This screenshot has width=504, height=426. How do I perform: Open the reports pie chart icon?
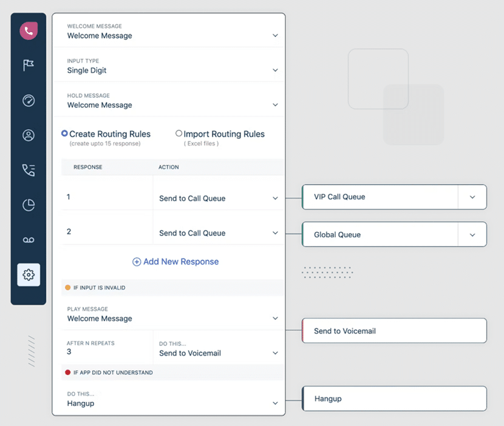[29, 205]
